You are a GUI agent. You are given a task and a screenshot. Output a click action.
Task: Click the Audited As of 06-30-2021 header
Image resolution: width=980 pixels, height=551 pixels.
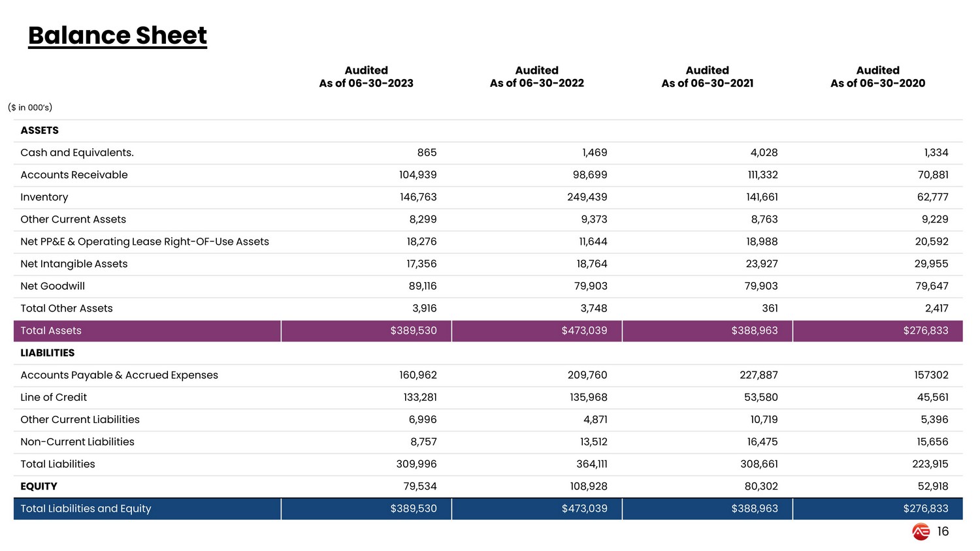(707, 77)
